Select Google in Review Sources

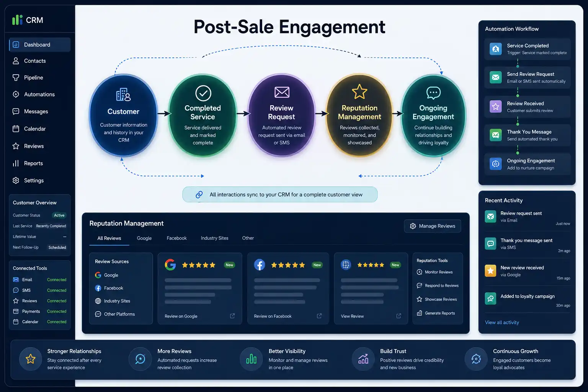point(107,275)
